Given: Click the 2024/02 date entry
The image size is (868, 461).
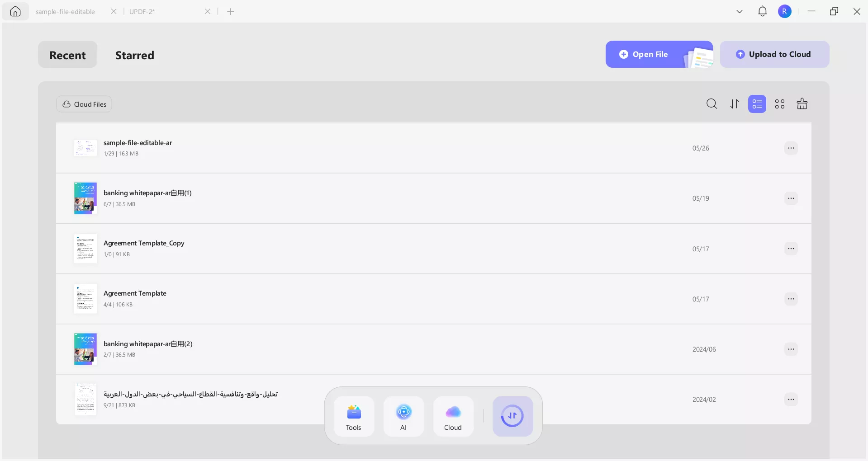Looking at the screenshot, I should (x=704, y=400).
